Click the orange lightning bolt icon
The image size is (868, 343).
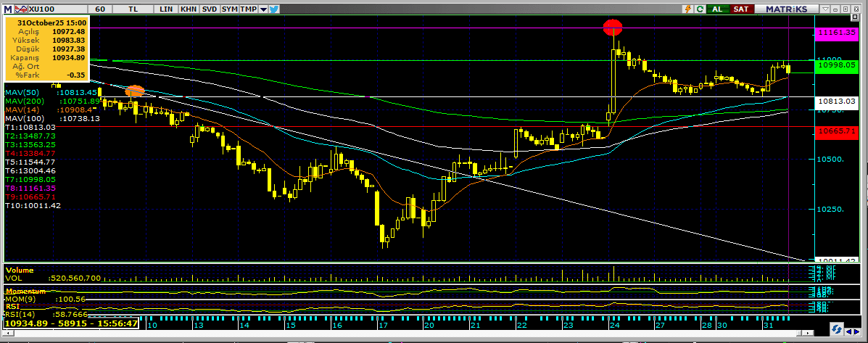pos(687,9)
